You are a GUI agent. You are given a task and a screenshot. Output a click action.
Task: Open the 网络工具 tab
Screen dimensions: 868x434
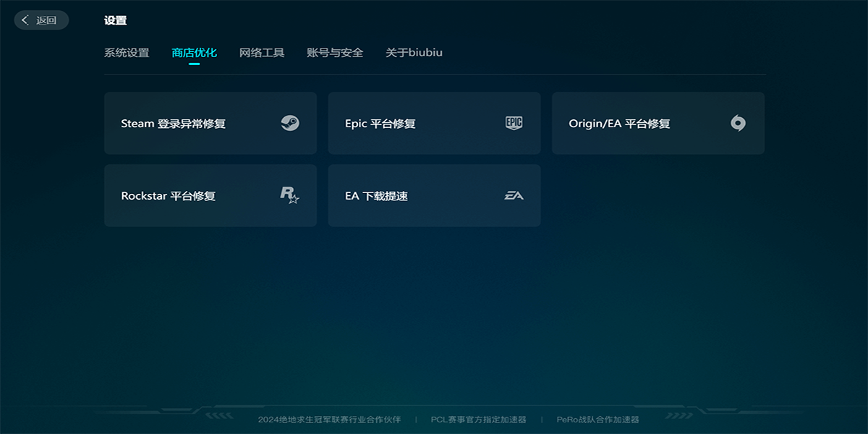261,52
